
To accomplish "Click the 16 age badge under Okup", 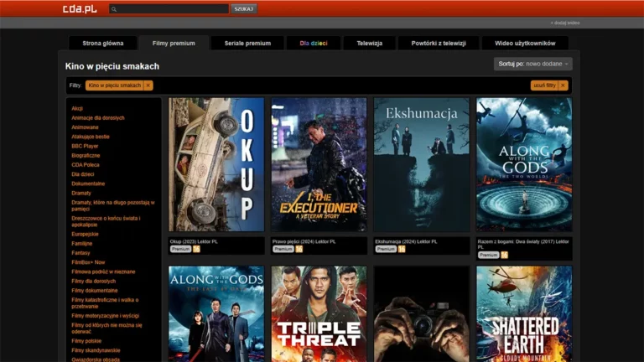I will 196,249.
